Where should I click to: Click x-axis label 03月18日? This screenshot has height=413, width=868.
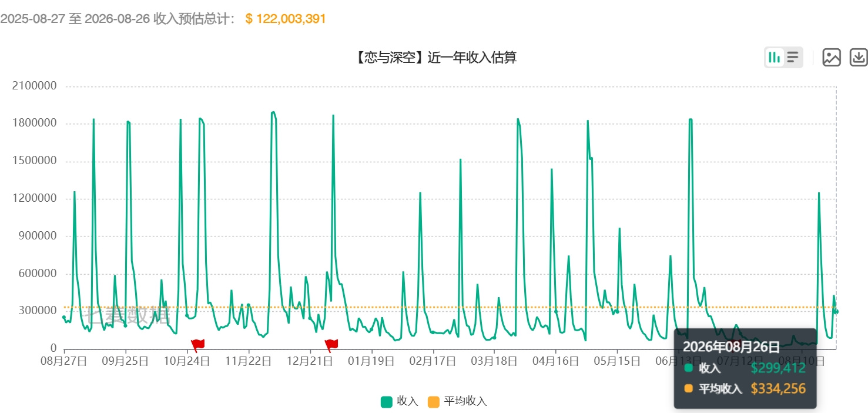pyautogui.click(x=494, y=361)
